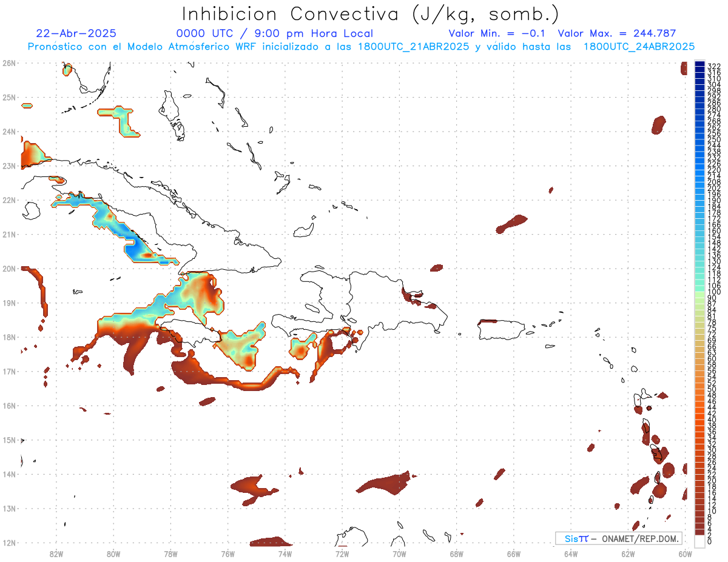Click the 'SisTT - ONAMET/REP.DOM.' credit box

pyautogui.click(x=618, y=538)
